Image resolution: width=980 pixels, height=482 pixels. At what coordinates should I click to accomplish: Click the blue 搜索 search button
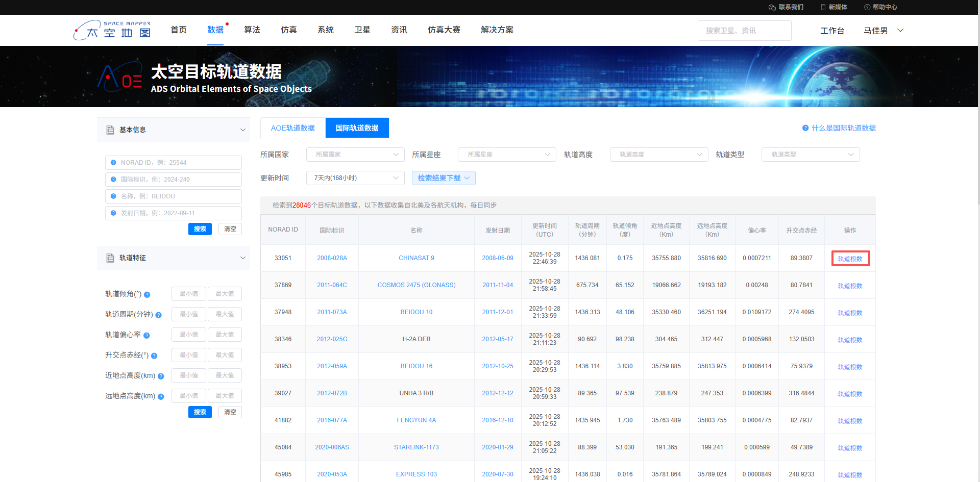point(200,229)
